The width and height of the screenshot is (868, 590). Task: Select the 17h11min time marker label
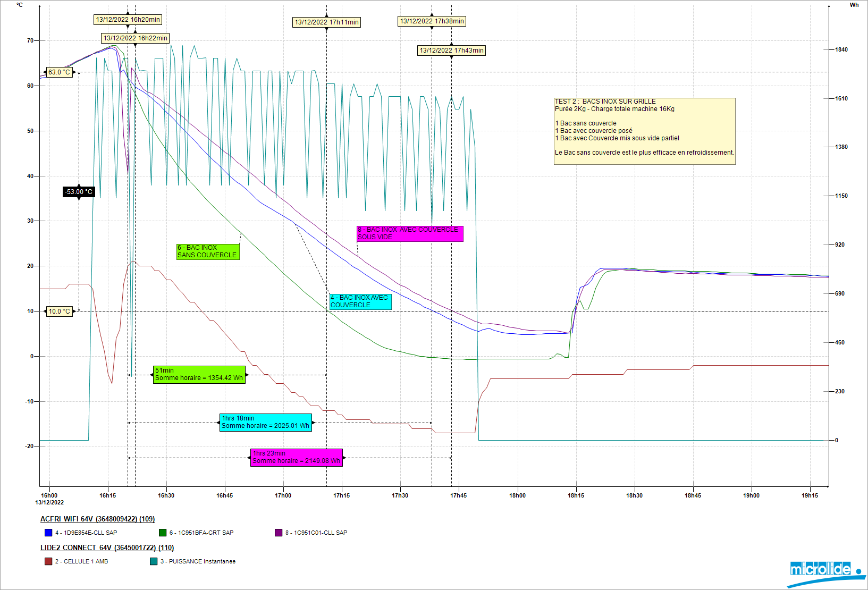(326, 22)
